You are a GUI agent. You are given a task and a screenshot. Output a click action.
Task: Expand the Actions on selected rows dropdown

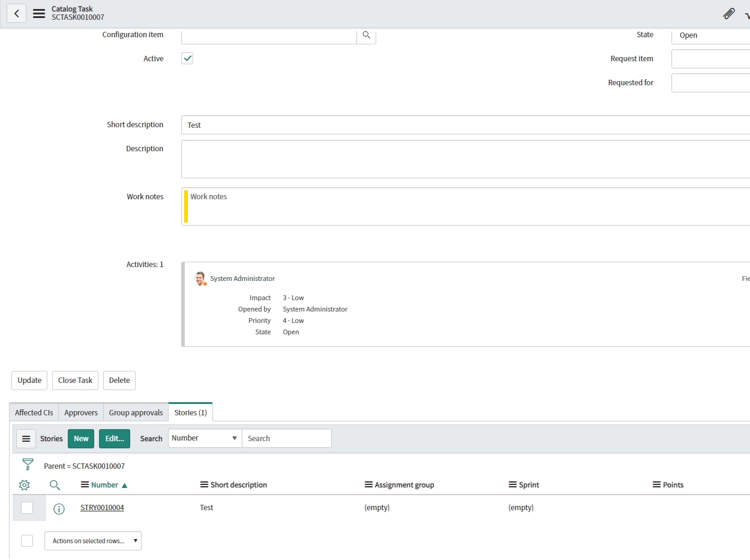pyautogui.click(x=93, y=541)
